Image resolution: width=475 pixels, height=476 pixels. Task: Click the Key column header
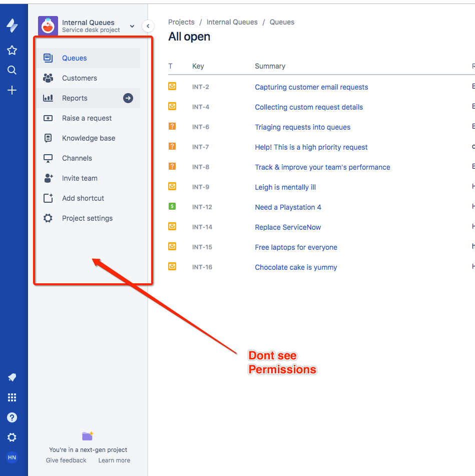pos(198,66)
